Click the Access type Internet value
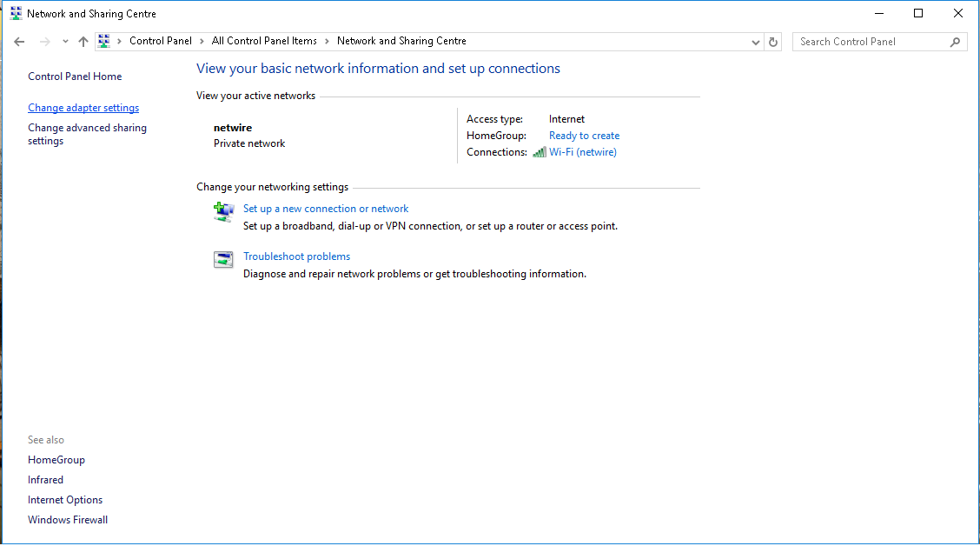This screenshot has height=546, width=980. (x=566, y=119)
